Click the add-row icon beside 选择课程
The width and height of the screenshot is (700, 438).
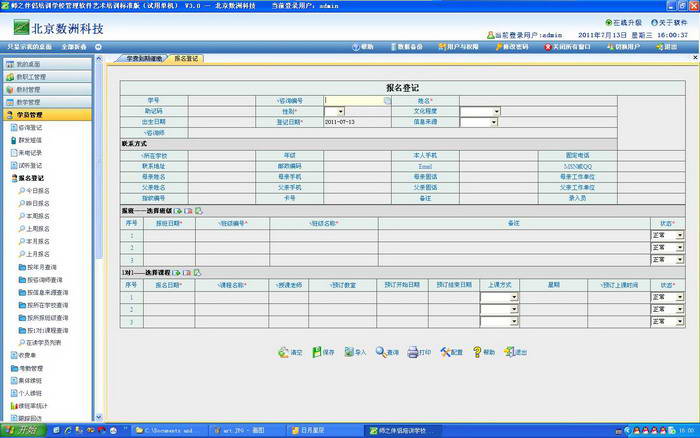tap(177, 272)
